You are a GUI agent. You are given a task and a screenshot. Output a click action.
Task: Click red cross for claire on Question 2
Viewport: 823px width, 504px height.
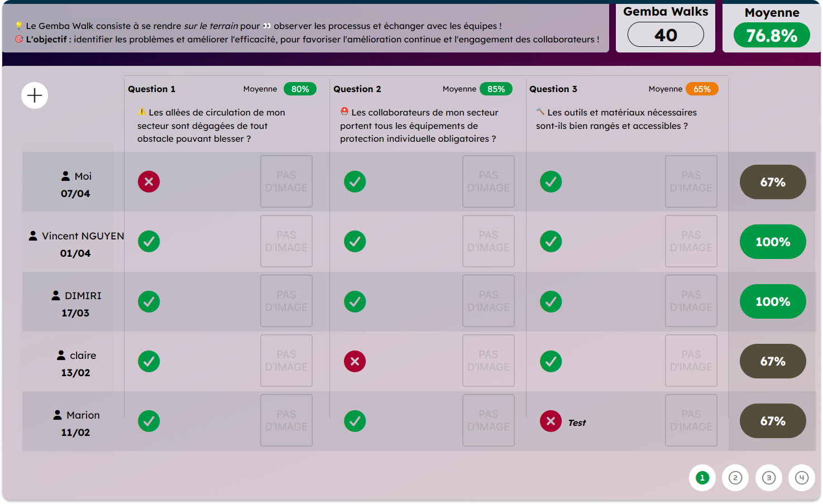[355, 361]
